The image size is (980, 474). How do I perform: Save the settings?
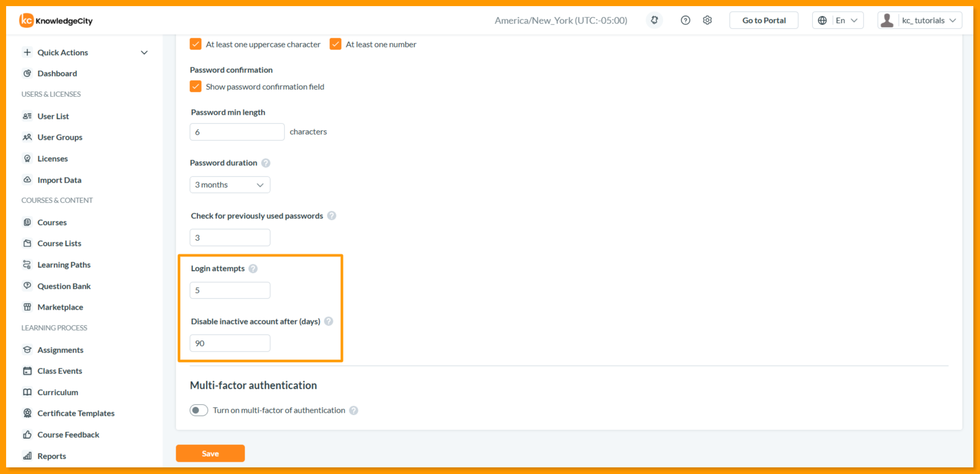(210, 453)
